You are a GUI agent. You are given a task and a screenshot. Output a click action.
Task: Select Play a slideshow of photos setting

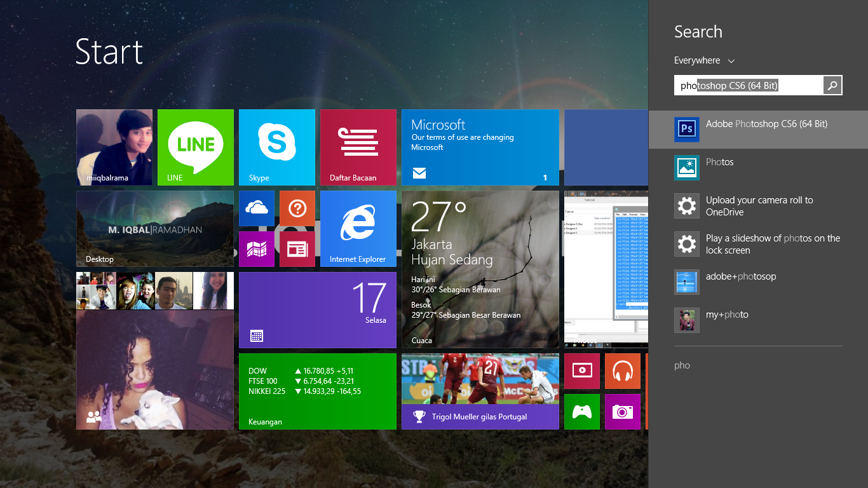758,244
